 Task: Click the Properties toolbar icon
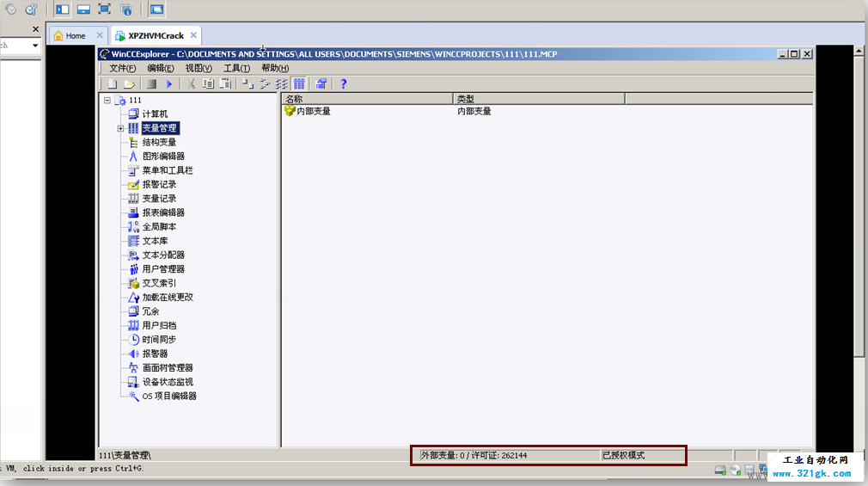click(321, 83)
